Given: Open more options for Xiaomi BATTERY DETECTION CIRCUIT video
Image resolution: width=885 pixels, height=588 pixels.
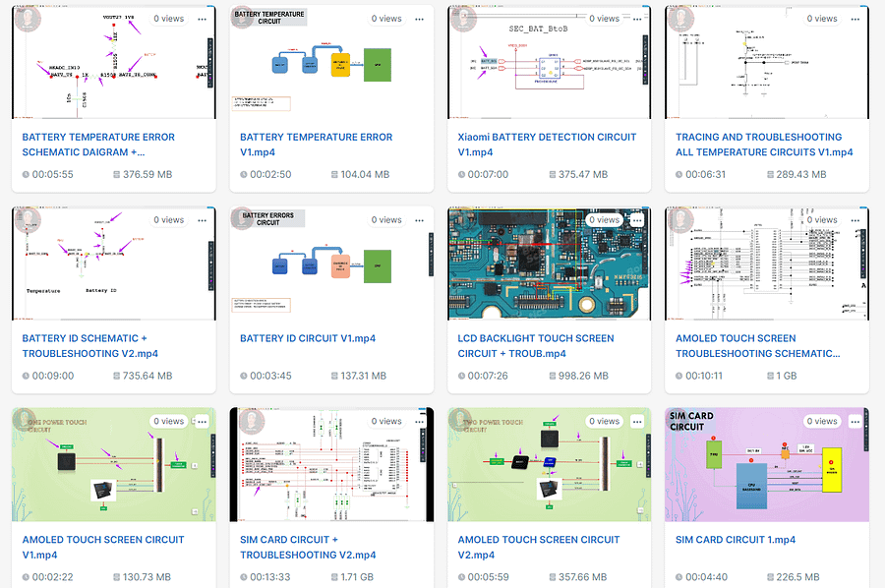Looking at the screenshot, I should pyautogui.click(x=637, y=20).
